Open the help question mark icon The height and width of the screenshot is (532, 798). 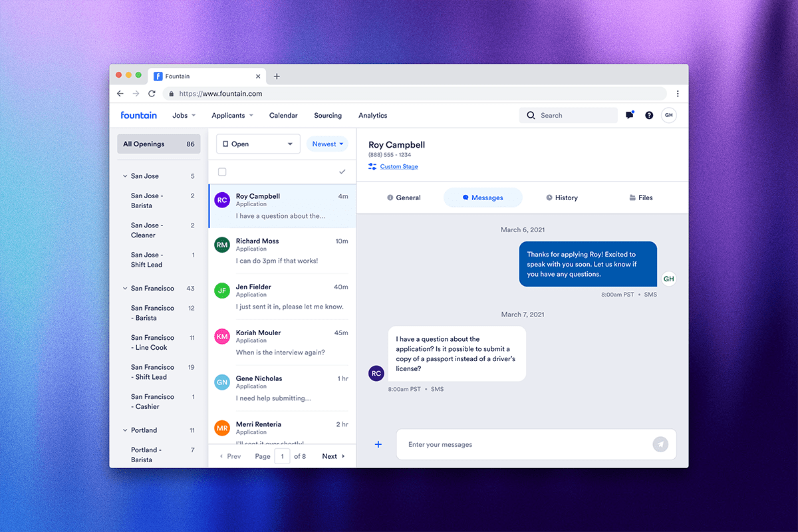click(649, 115)
